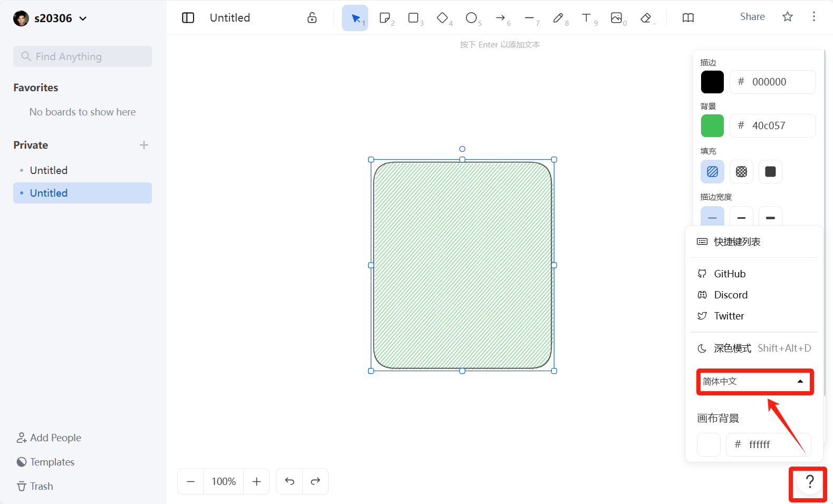833x504 pixels.
Task: Click the Find Anything search field
Action: [x=83, y=56]
